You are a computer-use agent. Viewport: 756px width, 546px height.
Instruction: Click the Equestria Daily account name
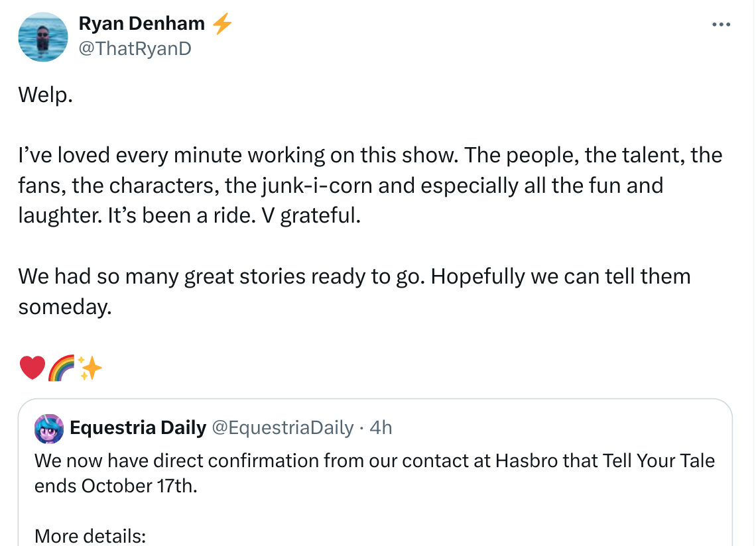click(x=138, y=428)
